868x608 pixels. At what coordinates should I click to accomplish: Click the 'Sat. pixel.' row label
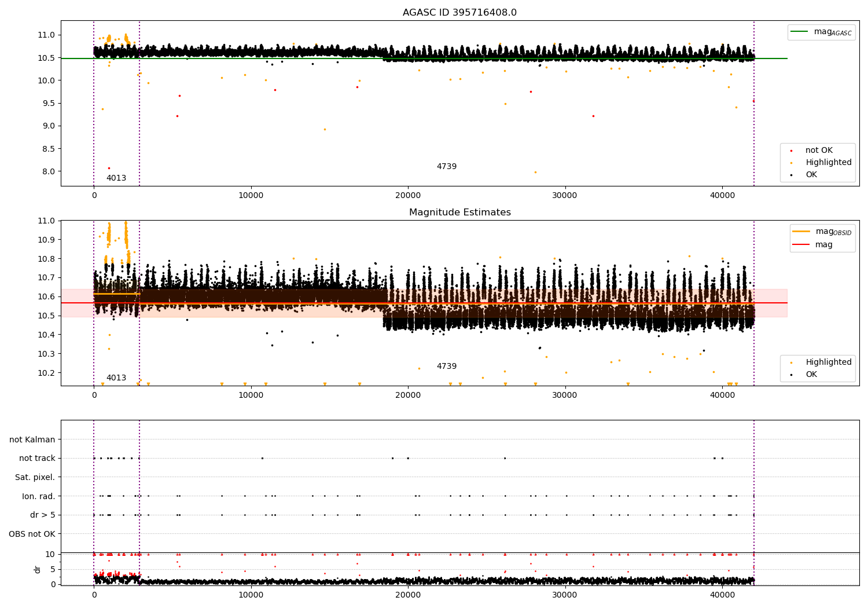point(35,477)
